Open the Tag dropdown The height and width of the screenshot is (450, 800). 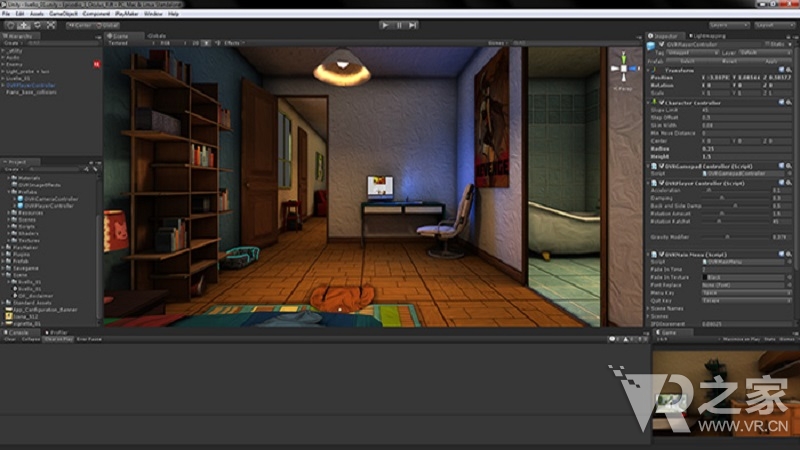(x=693, y=53)
